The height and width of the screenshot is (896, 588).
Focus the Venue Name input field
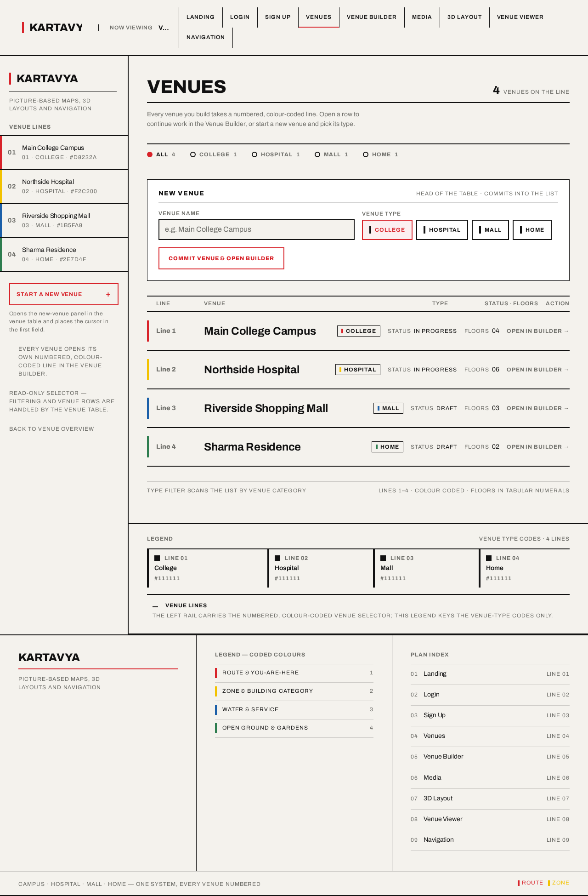[256, 229]
